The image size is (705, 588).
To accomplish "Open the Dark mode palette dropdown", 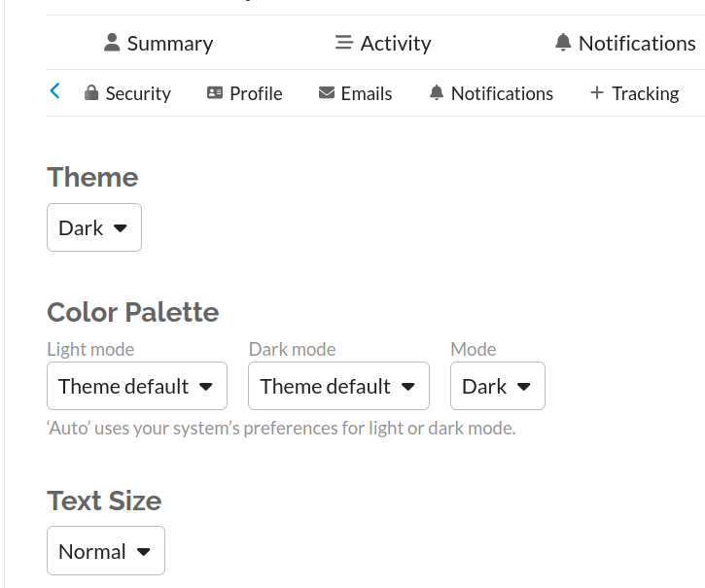I will click(339, 386).
